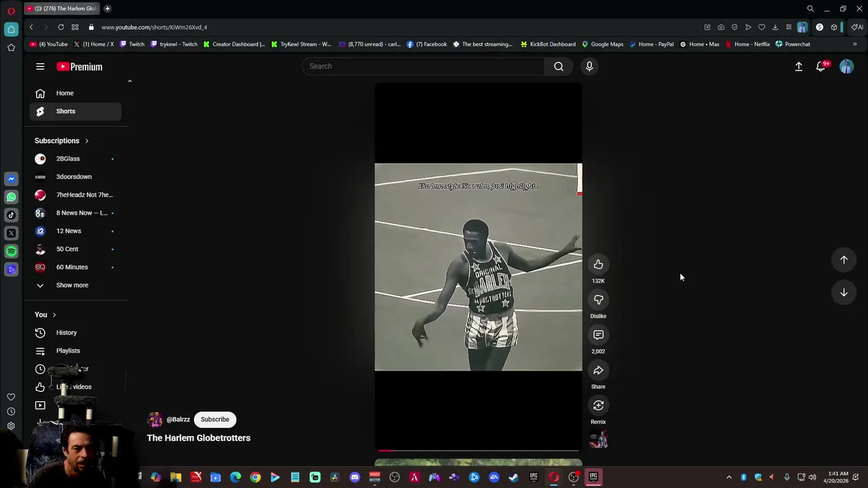Open Steam from the taskbar
868x488 pixels.
coord(513,477)
